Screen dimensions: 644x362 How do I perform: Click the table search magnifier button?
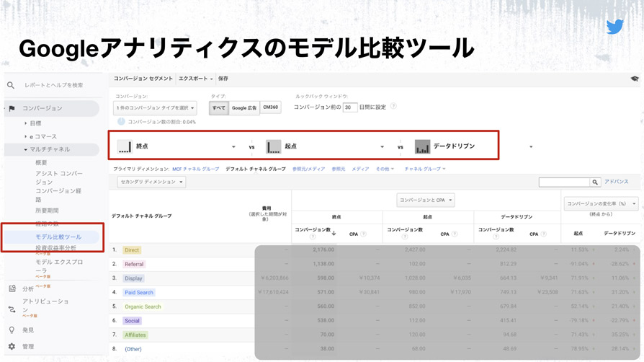(595, 182)
